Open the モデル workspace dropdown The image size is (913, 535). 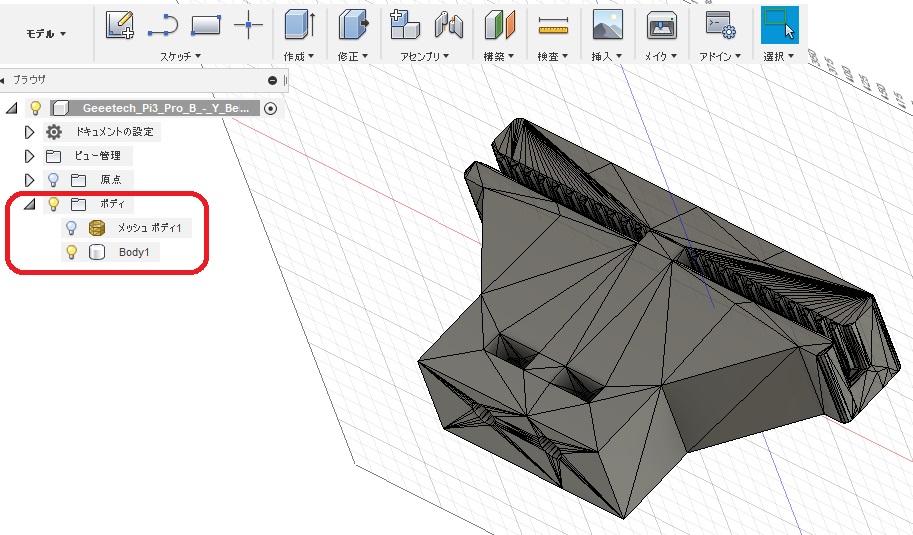pos(46,34)
